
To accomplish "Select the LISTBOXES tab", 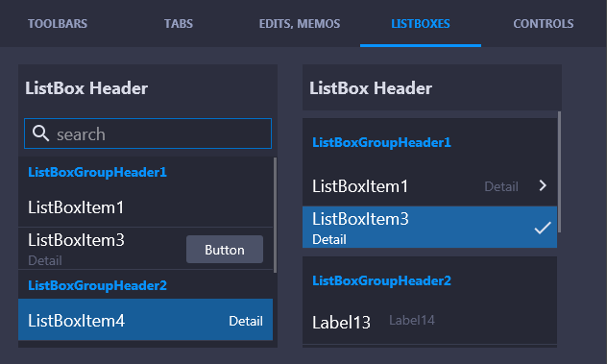I will pos(421,24).
